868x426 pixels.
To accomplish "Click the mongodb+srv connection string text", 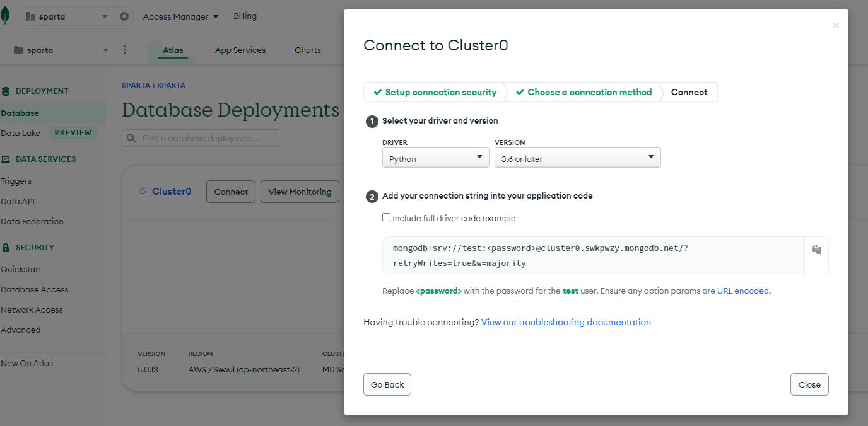I will coord(540,255).
